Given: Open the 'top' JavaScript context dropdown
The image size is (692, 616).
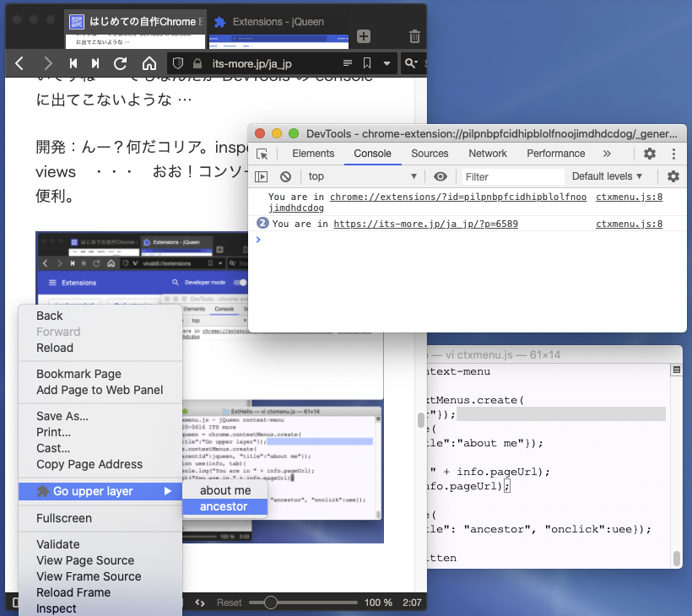Looking at the screenshot, I should click(363, 176).
